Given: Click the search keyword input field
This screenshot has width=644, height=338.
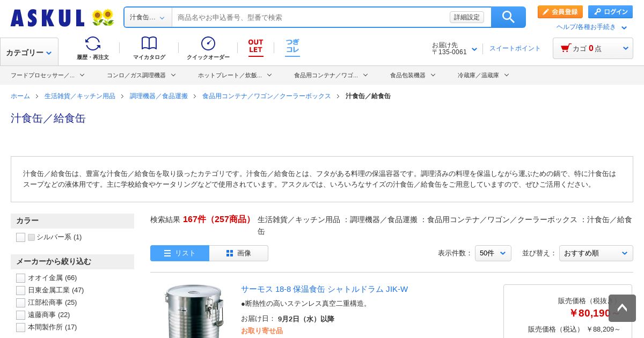Looking at the screenshot, I should point(311,17).
